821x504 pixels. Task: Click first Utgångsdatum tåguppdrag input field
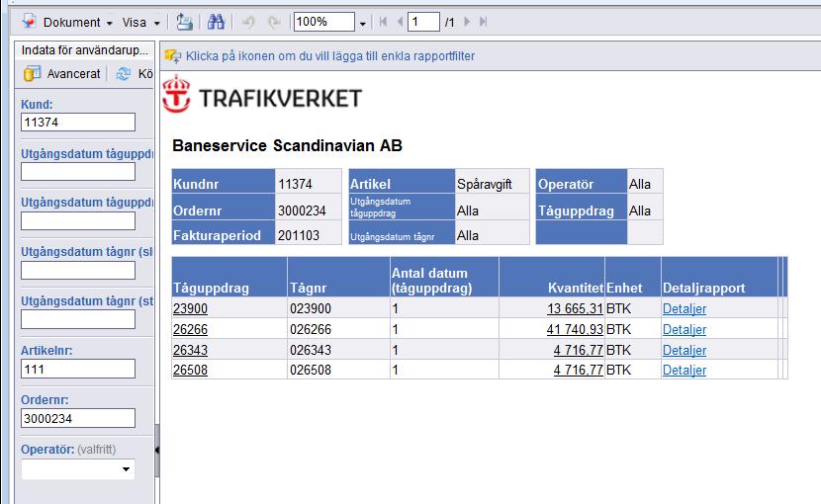pos(78,172)
